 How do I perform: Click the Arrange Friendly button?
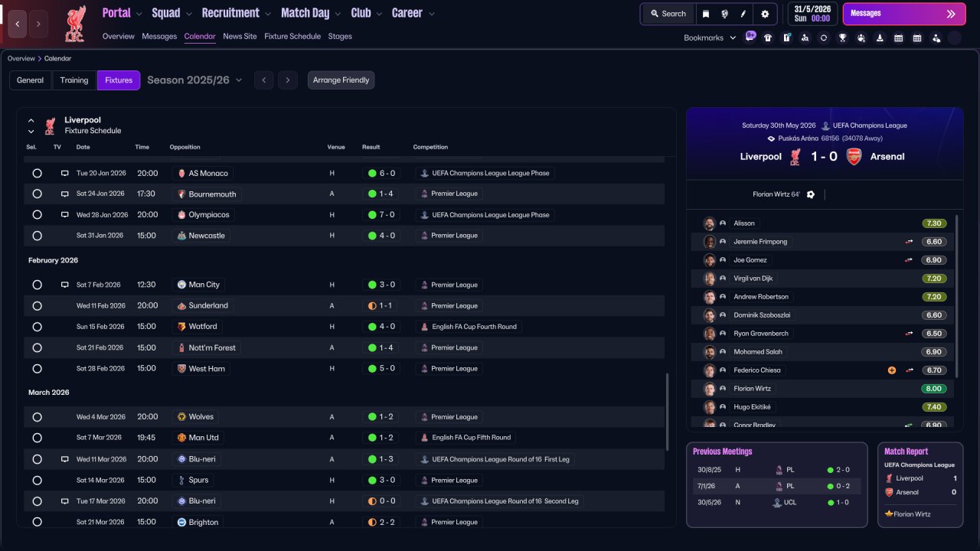341,80
